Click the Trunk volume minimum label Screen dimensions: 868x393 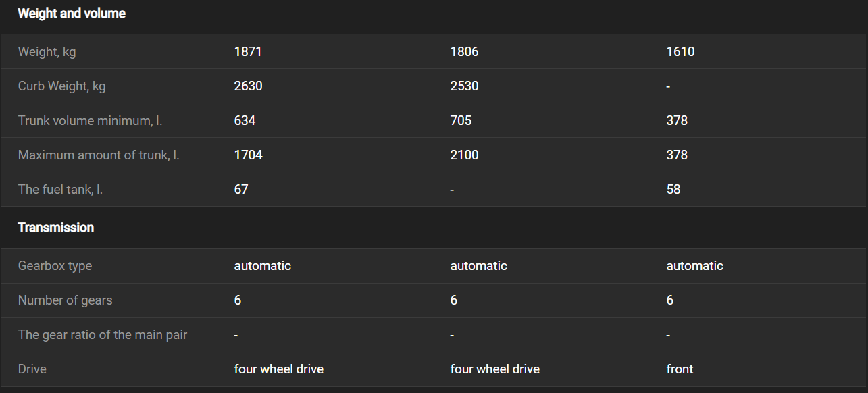90,121
